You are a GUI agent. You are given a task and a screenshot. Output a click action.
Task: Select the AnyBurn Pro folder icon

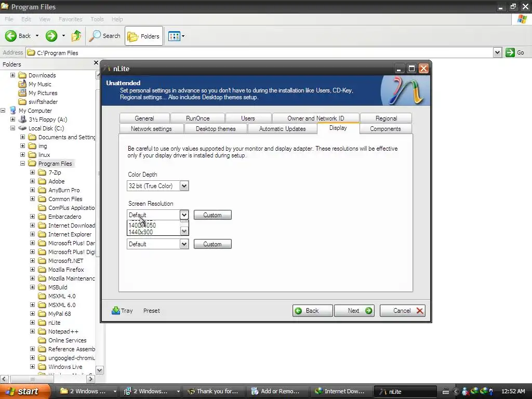(x=42, y=190)
